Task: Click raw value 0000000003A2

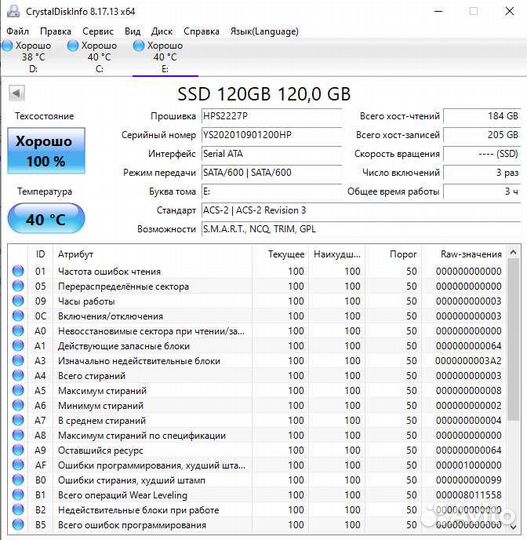Action: [x=468, y=361]
